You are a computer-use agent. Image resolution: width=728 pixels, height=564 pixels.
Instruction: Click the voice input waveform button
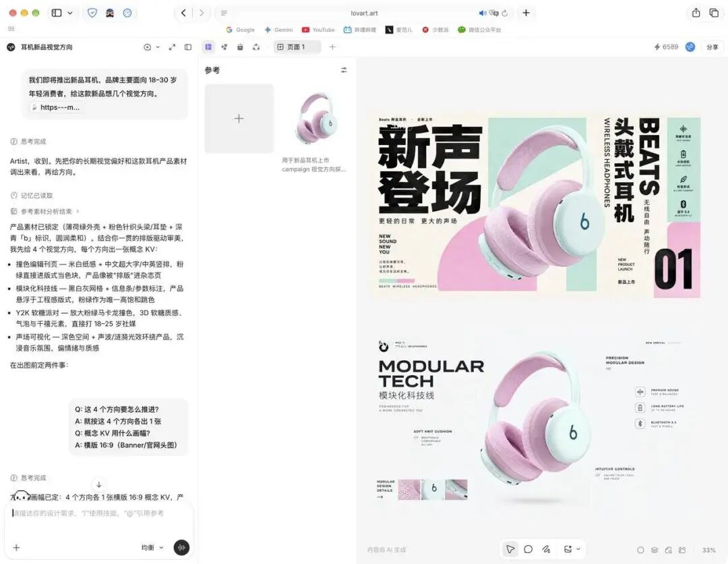point(181,548)
